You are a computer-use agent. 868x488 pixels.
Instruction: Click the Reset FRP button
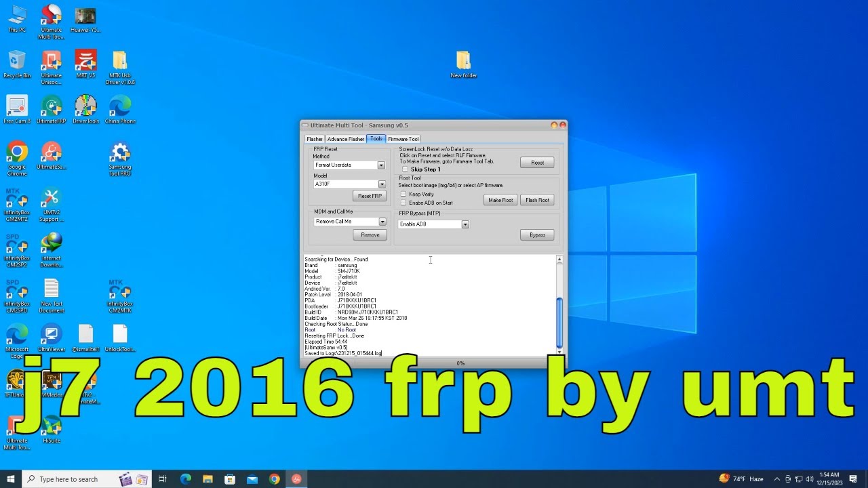click(x=370, y=196)
